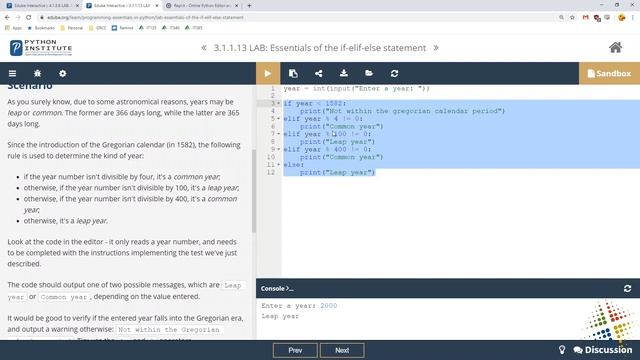Click the bug report icon
The width and height of the screenshot is (640, 360).
38,73
